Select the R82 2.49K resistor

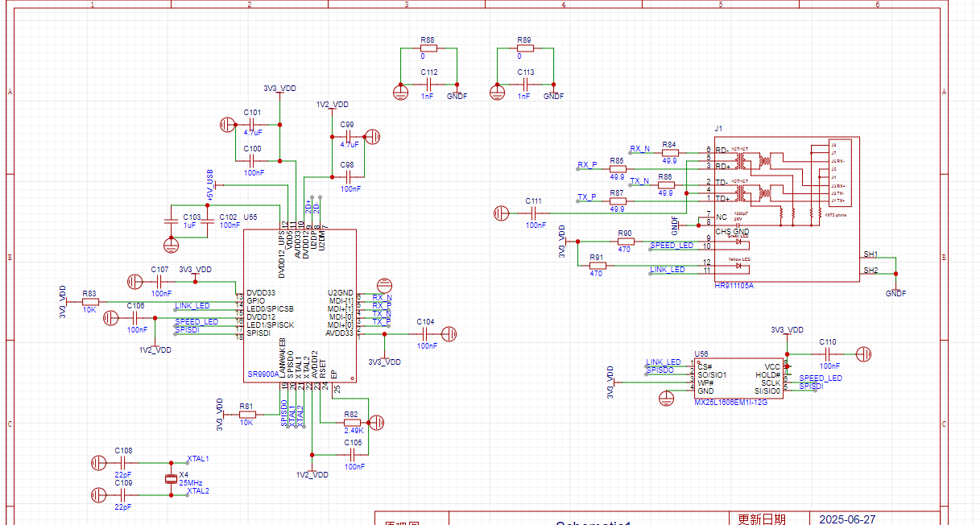click(x=351, y=422)
